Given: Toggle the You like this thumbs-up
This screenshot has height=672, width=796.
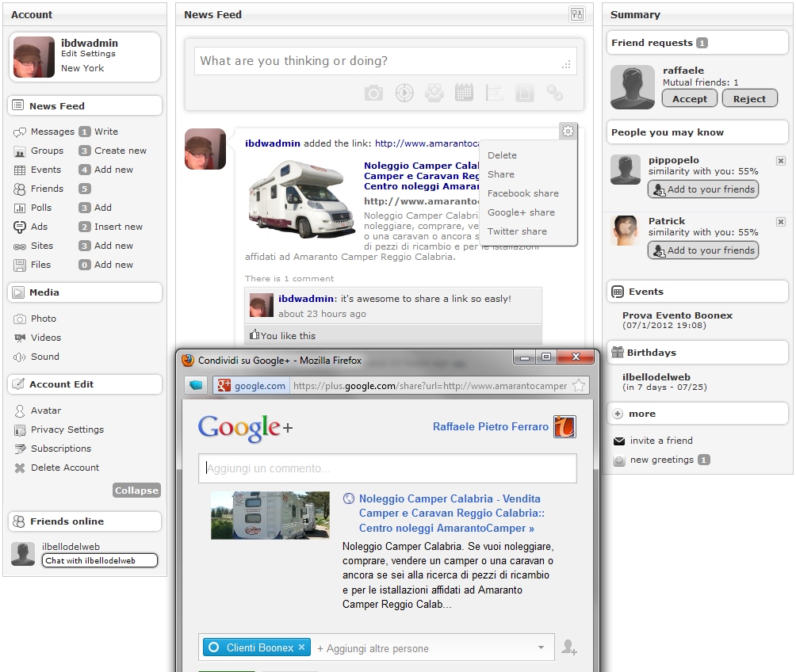Looking at the screenshot, I should coord(254,335).
